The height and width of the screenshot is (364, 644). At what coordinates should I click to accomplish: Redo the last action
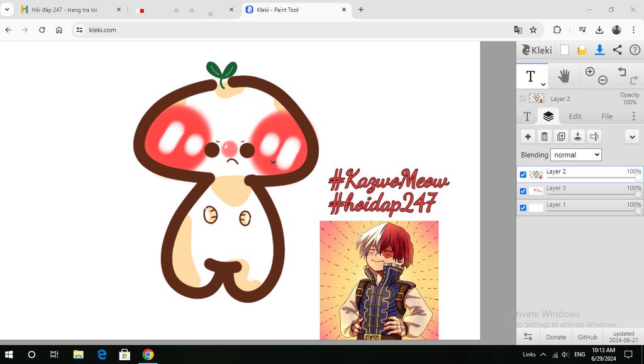[x=635, y=80]
